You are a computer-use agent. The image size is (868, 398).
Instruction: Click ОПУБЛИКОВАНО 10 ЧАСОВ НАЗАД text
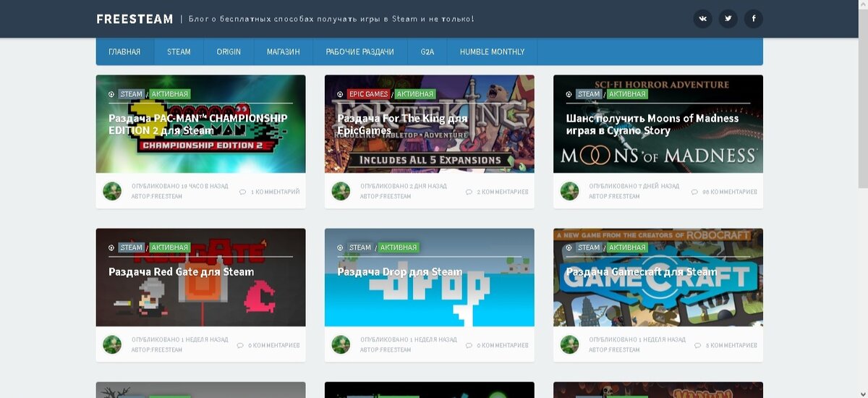pos(180,186)
